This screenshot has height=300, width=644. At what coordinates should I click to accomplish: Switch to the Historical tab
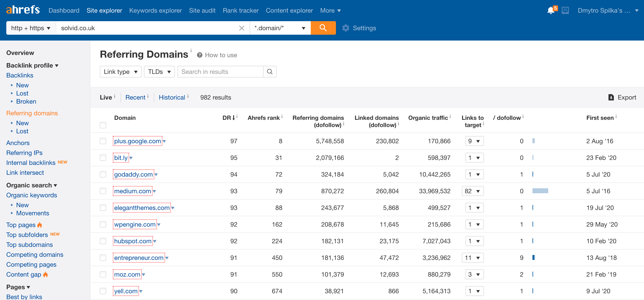[172, 98]
